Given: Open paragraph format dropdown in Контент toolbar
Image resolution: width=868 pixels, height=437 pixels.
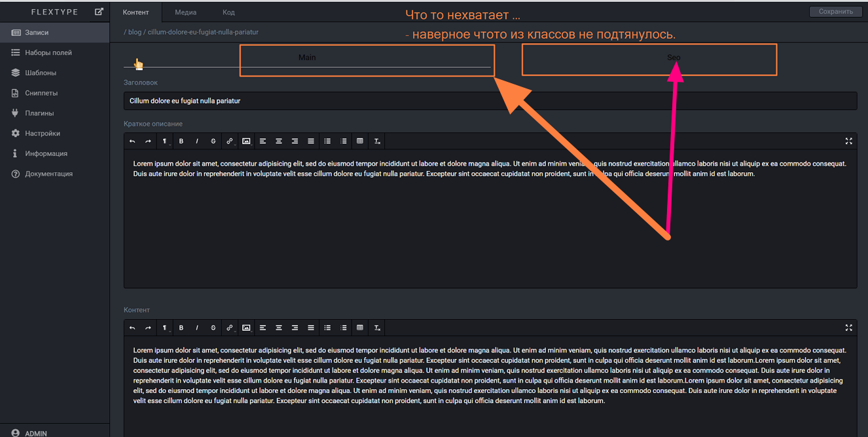Looking at the screenshot, I should 165,328.
